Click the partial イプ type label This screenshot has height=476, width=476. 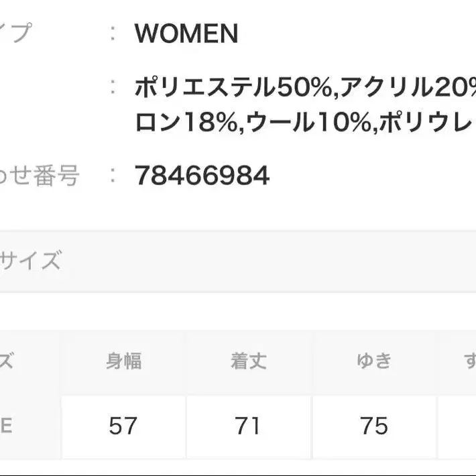coord(16,33)
